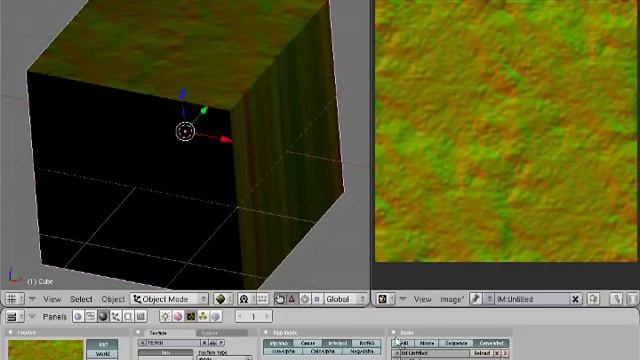
Task: Enable the Mat preview toggle
Action: [x=102, y=344]
